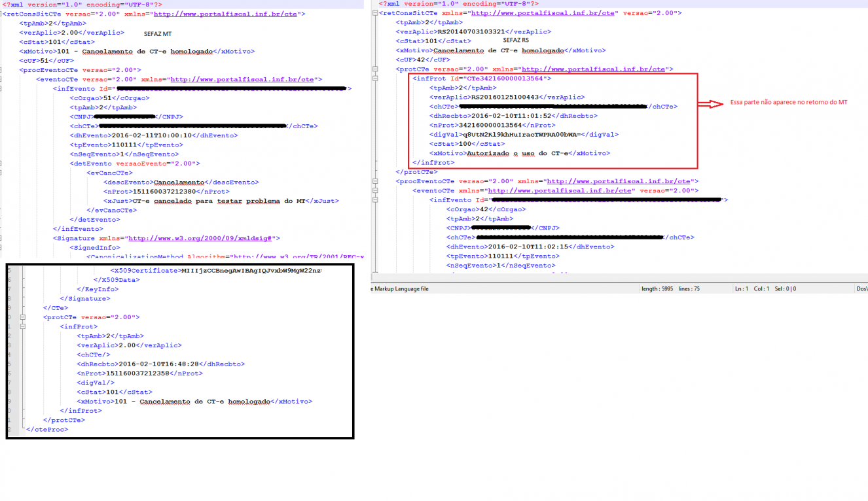Open portalfiscal URL on SEFAZ MT eventoCTe line
The image size is (868, 501).
pos(241,79)
